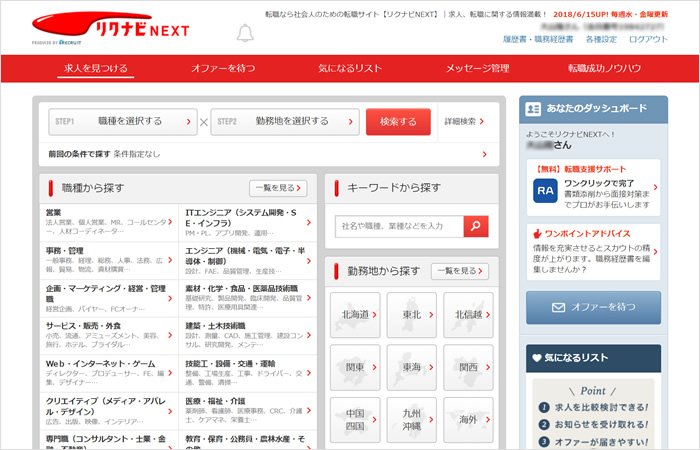700x450 pixels.
Task: Select 営業 job category
Action: (x=109, y=222)
